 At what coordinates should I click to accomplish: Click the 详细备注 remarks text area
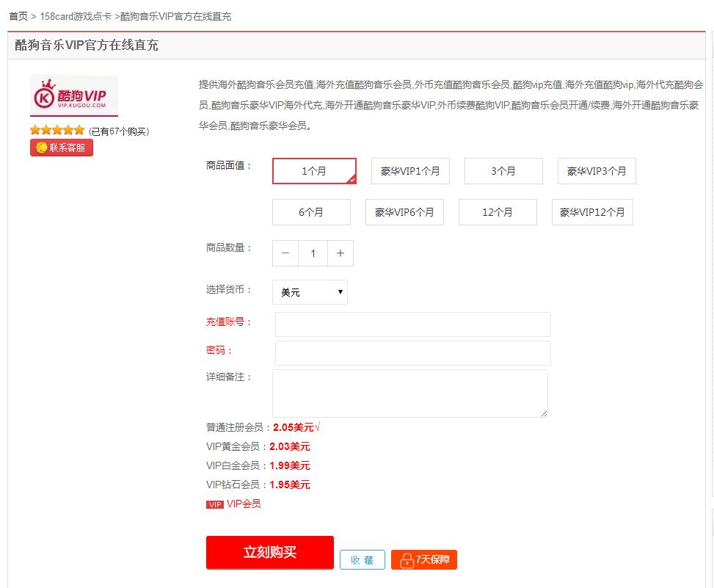click(409, 393)
